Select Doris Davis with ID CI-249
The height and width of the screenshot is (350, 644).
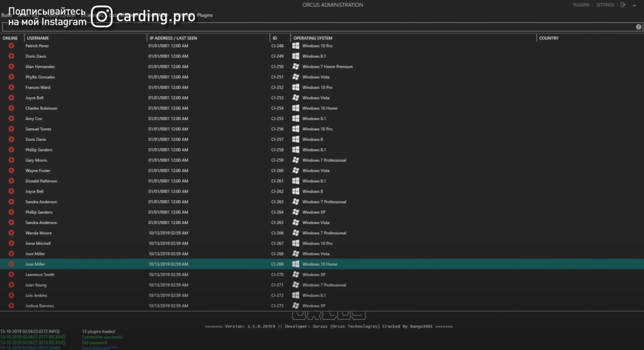36,56
